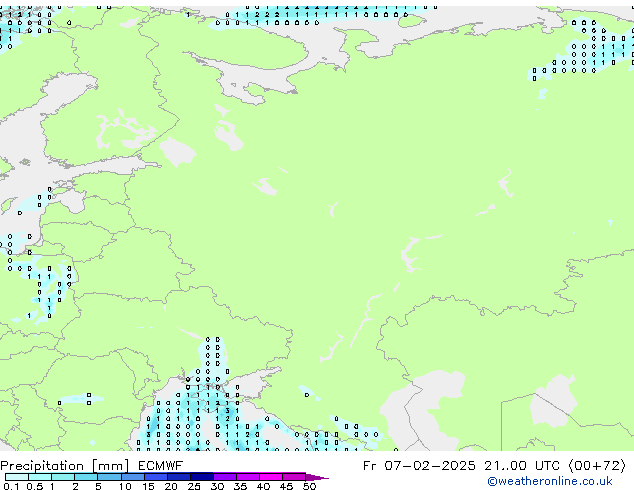Click the '(00+72)' forecast offset text

tap(597, 466)
